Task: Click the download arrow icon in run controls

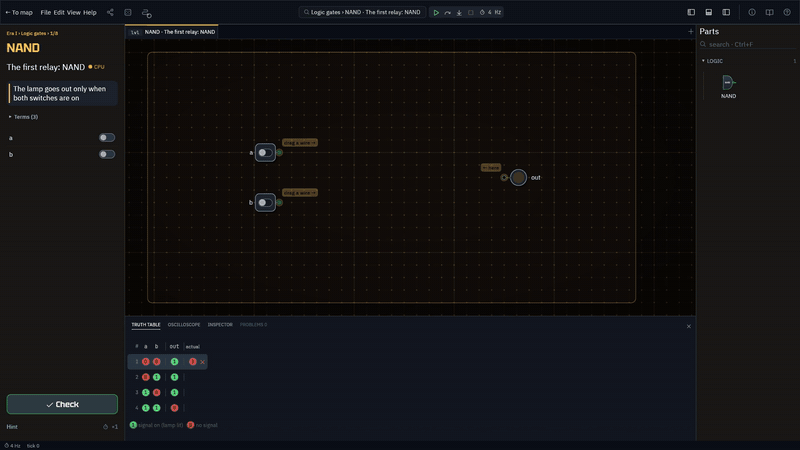Action: pyautogui.click(x=459, y=12)
